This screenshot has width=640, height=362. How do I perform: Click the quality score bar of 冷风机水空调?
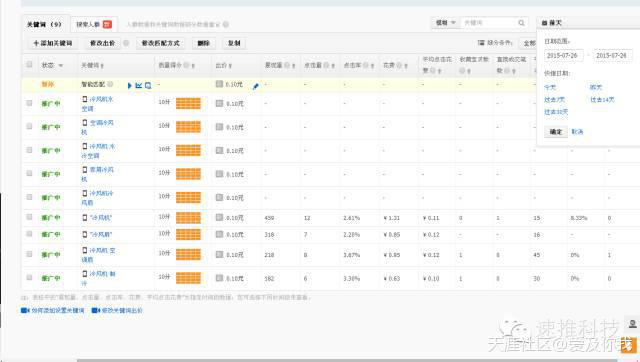188,103
